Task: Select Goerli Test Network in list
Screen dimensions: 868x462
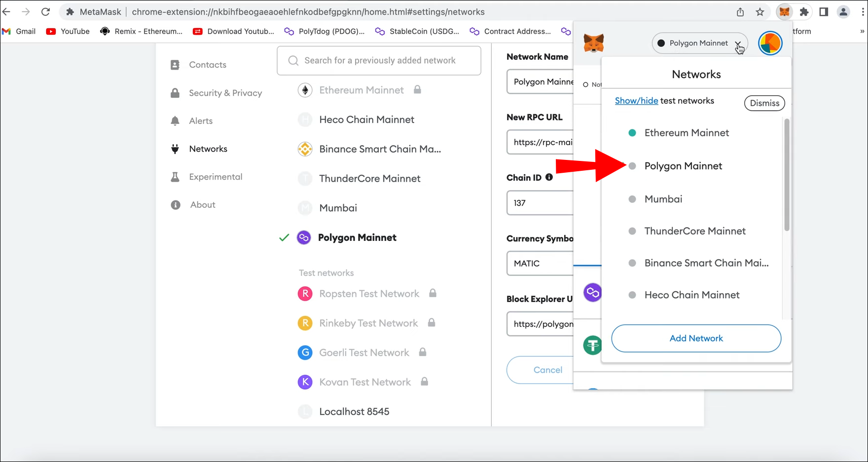Action: [362, 352]
